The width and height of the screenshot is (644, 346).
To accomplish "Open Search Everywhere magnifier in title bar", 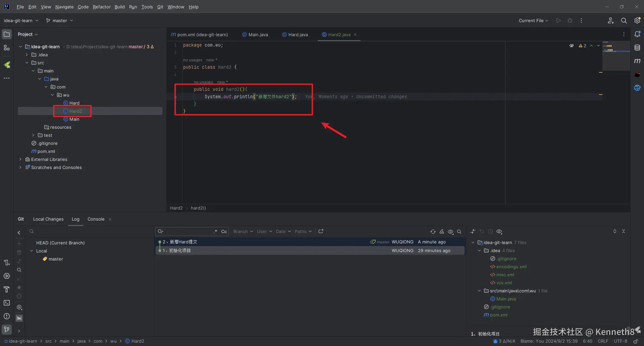I will tap(624, 20).
